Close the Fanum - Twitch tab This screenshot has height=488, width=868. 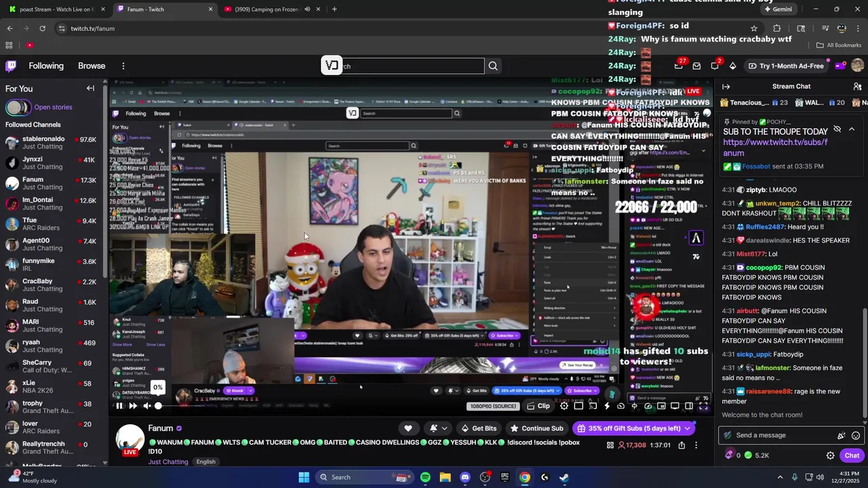click(210, 9)
